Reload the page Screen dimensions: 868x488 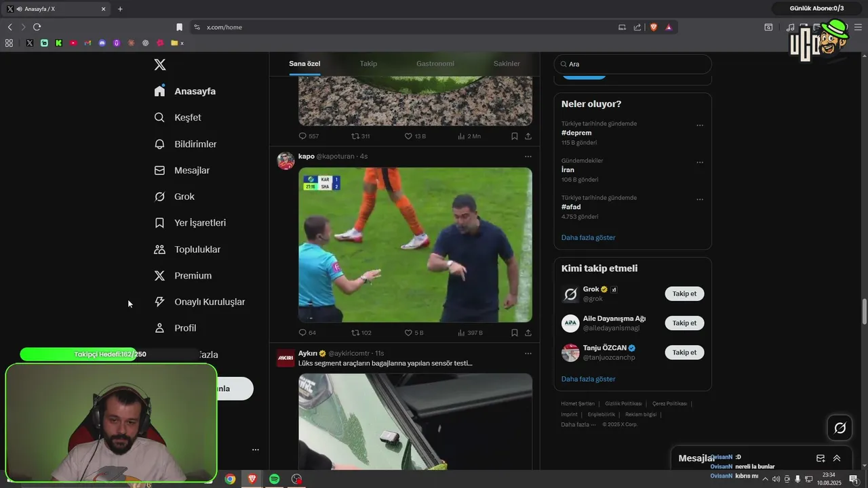[37, 27]
